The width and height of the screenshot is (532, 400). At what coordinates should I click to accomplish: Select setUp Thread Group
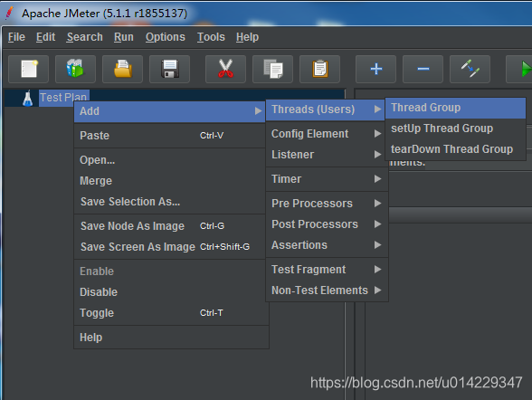click(x=455, y=129)
